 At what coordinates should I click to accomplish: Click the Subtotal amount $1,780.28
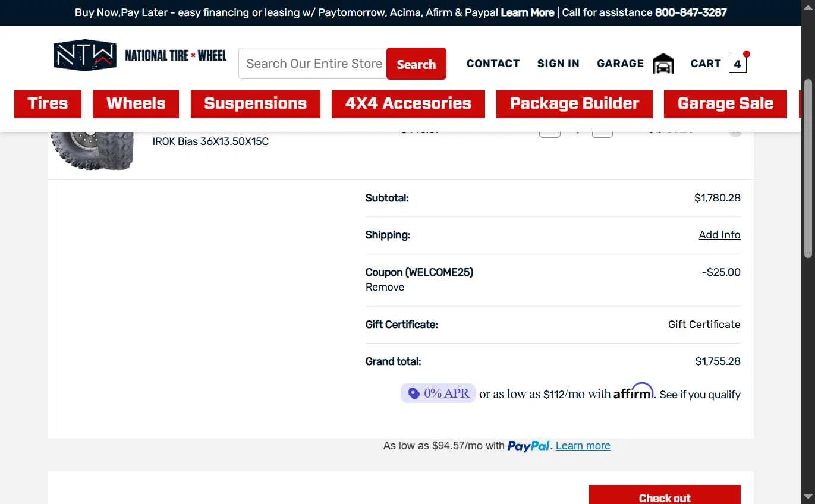718,198
